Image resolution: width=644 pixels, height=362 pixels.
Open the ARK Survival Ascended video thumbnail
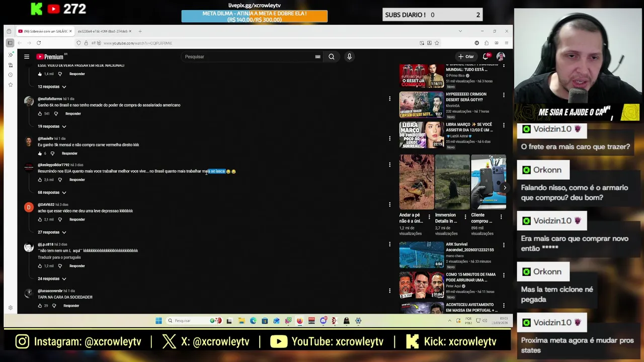click(422, 255)
